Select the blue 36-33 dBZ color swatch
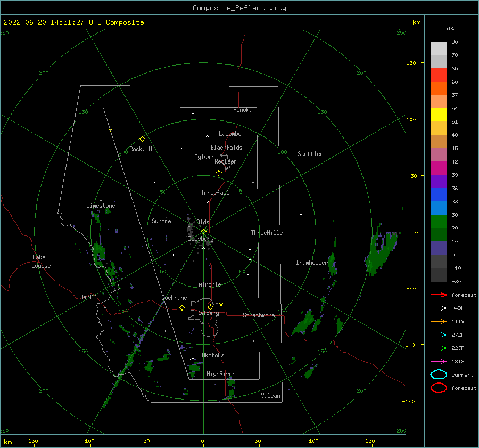The height and width of the screenshot is (448, 479). pyautogui.click(x=439, y=194)
